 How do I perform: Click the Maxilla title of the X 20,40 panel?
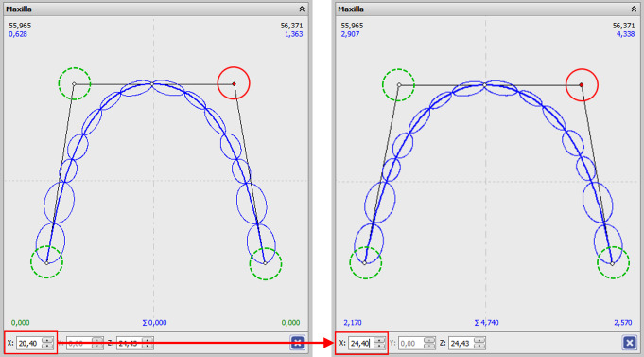pos(19,9)
